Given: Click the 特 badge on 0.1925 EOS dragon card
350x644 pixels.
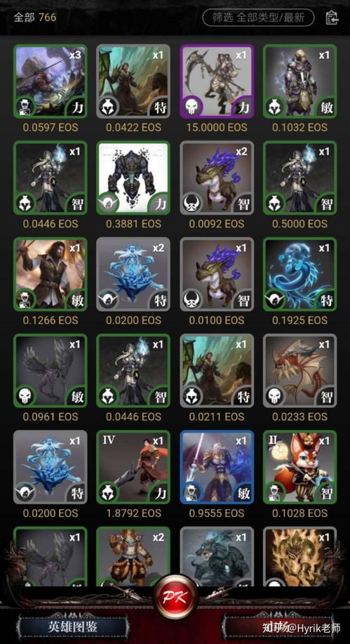Looking at the screenshot, I should [326, 301].
